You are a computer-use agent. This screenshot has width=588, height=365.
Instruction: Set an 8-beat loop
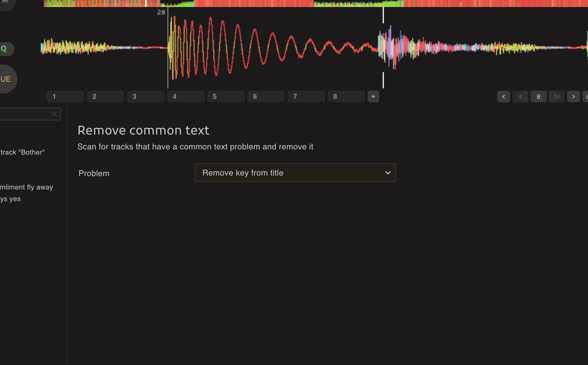tap(538, 96)
